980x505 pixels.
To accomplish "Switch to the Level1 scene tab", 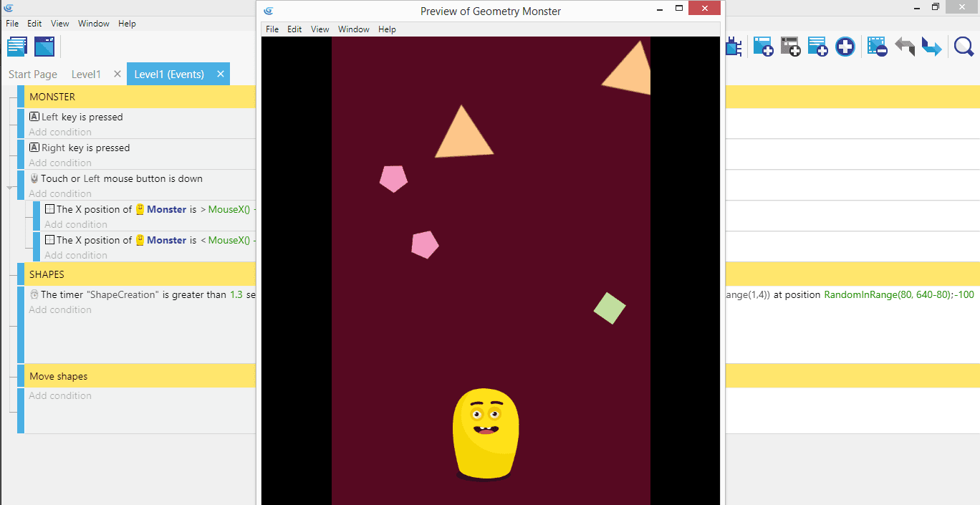I will tap(86, 74).
